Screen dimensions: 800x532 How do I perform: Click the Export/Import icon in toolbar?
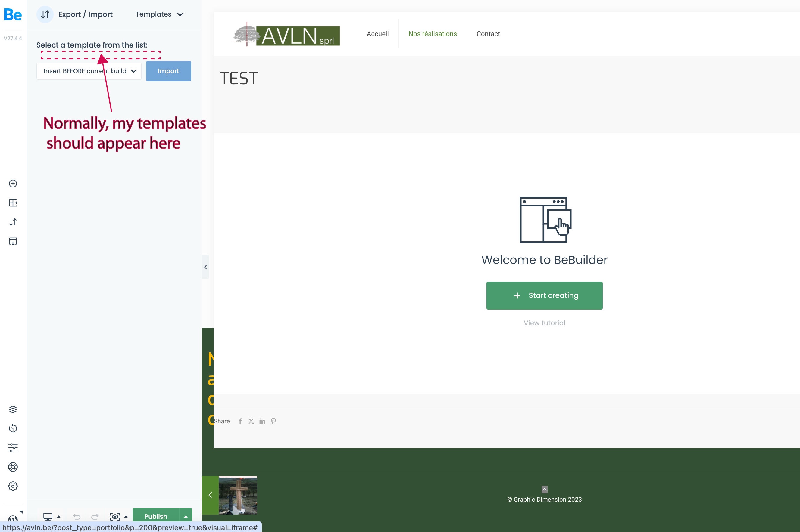[x=45, y=14]
